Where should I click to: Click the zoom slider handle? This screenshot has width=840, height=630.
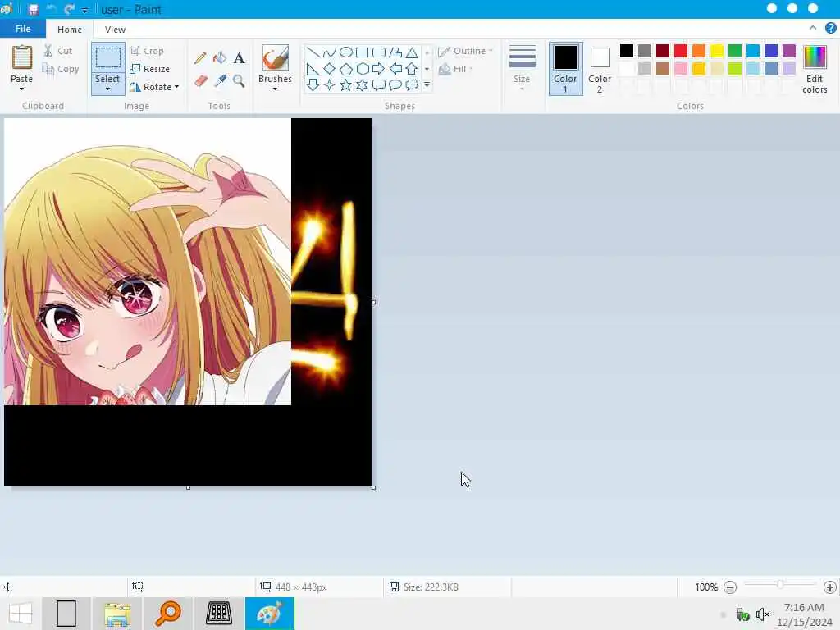point(780,584)
